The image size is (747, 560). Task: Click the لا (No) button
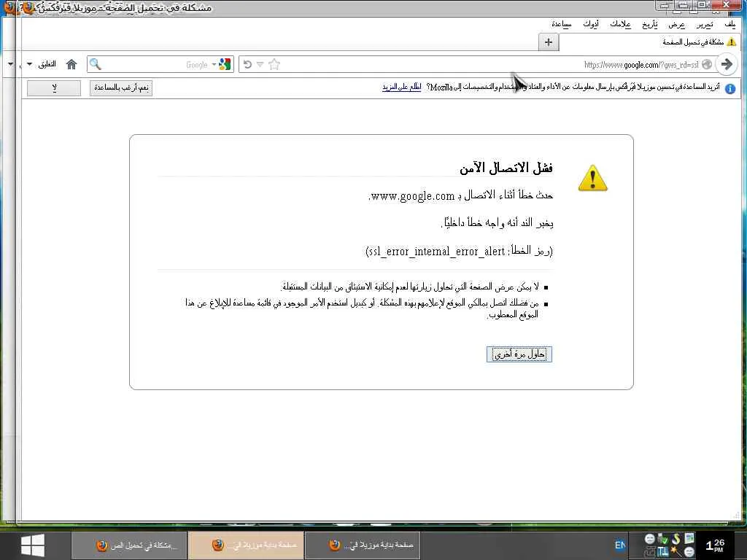[x=54, y=87]
